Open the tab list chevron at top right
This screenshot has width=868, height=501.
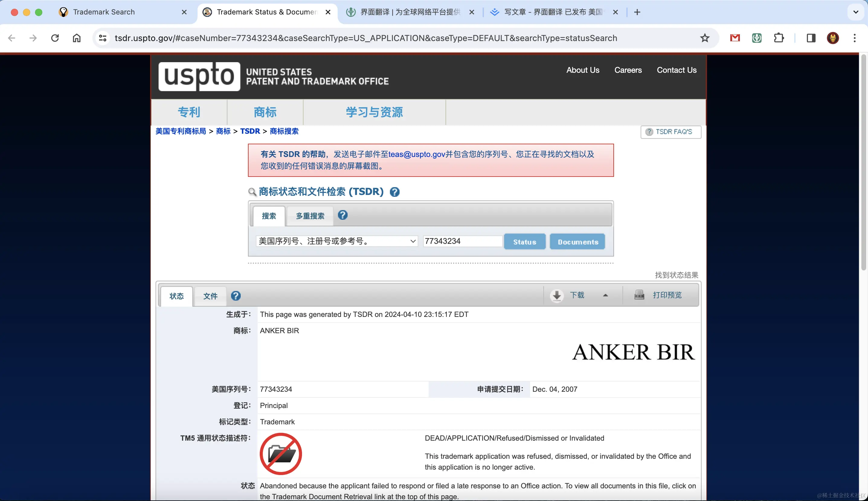point(855,12)
